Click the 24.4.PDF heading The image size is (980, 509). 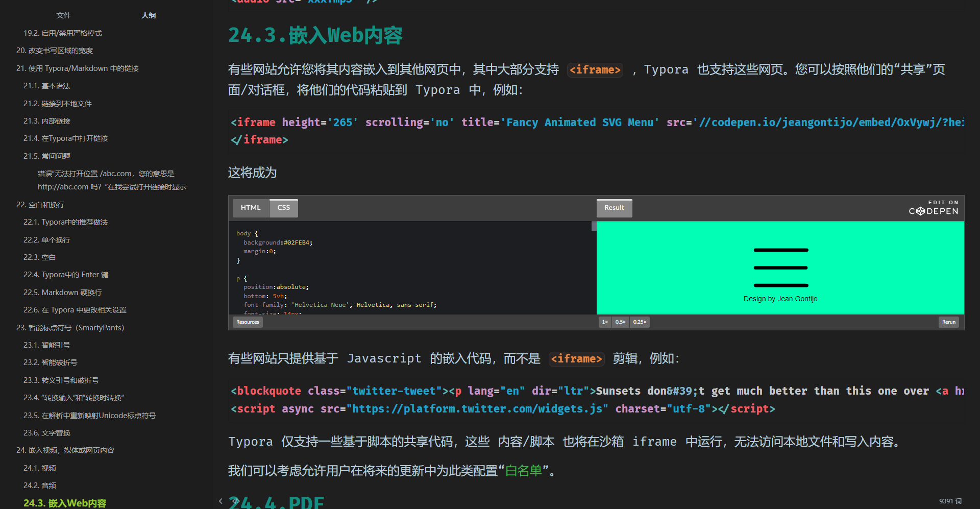(276, 502)
